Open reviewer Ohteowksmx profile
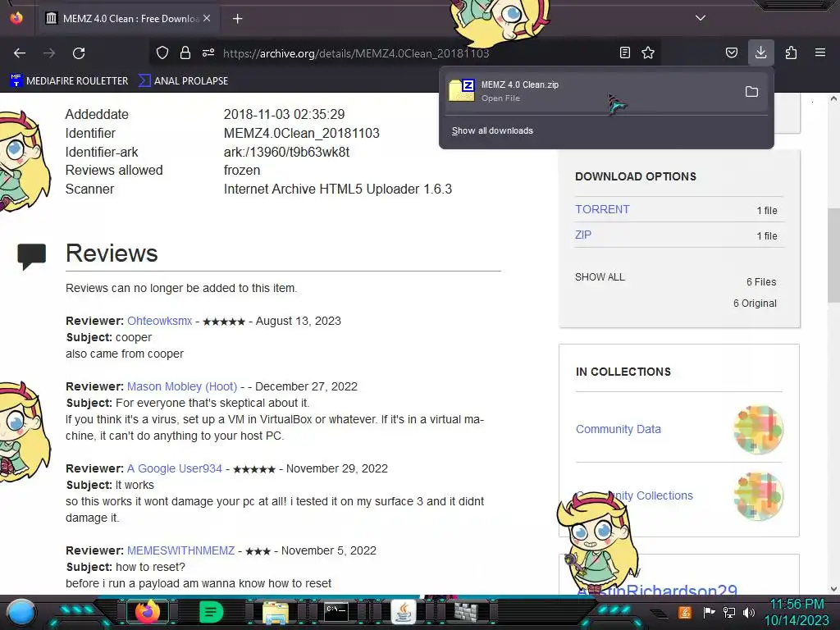The width and height of the screenshot is (840, 630). coord(160,321)
